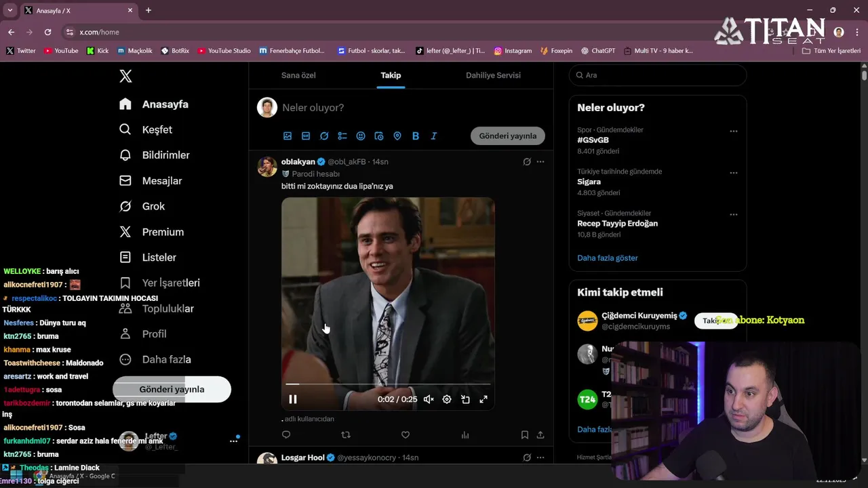Image resolution: width=868 pixels, height=488 pixels.
Task: Open ChatGPT bookmark
Action: click(x=597, y=51)
